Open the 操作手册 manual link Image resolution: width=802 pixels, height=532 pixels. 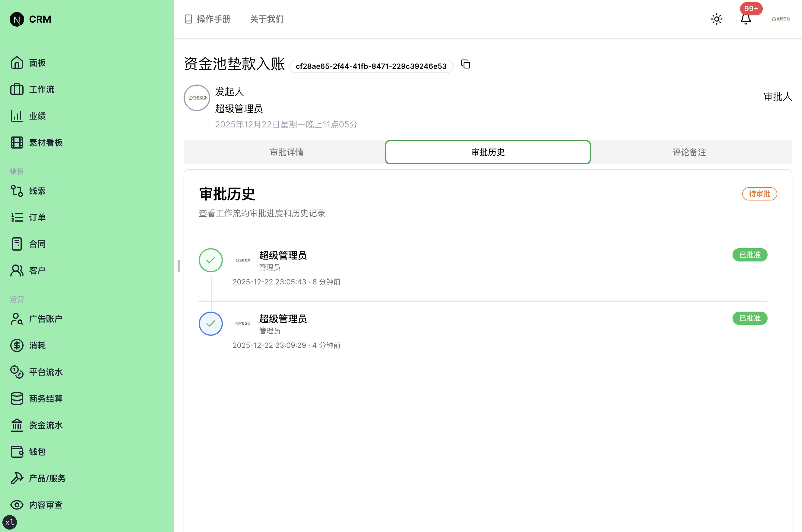208,19
